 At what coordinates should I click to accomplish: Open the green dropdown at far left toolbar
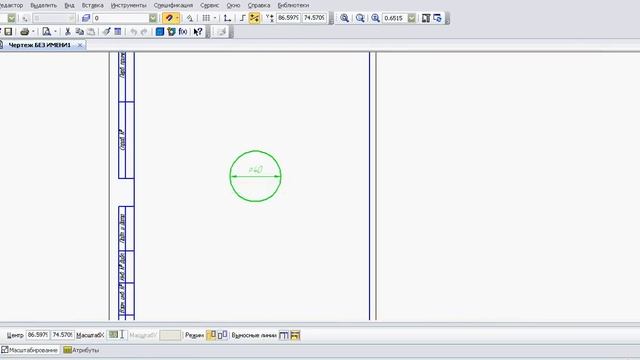(11, 18)
